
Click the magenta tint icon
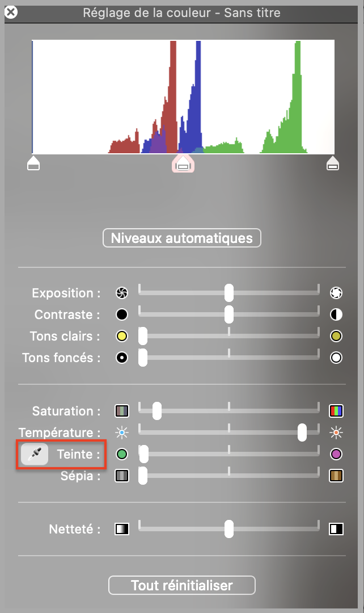336,454
